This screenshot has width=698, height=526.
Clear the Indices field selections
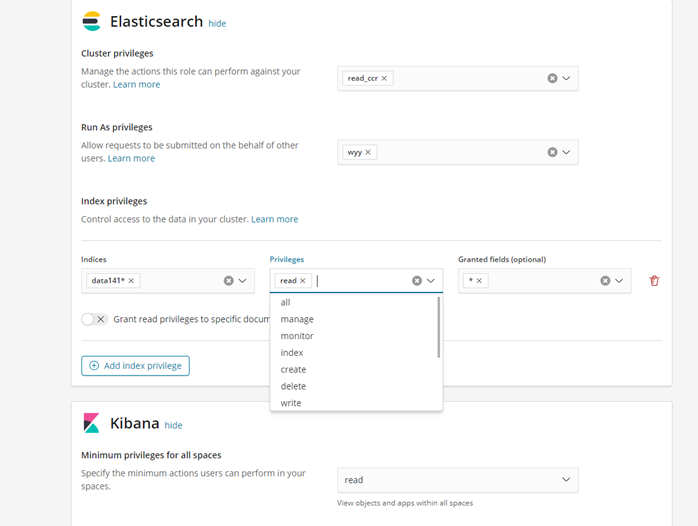pos(229,280)
